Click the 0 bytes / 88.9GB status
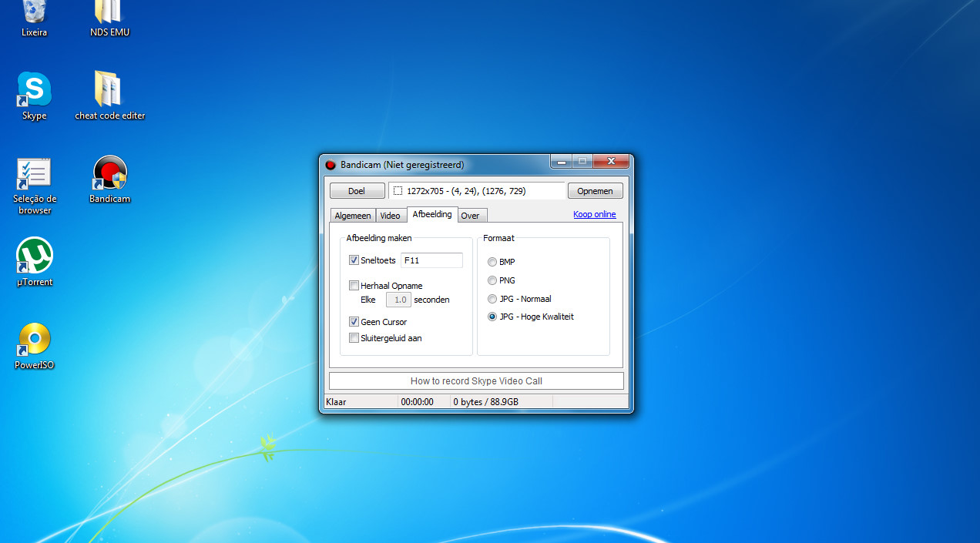This screenshot has height=543, width=980. tap(485, 402)
